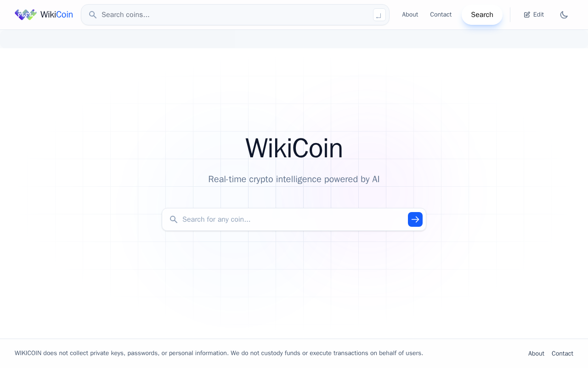
Task: Click the Edit label in the header
Action: [x=538, y=15]
